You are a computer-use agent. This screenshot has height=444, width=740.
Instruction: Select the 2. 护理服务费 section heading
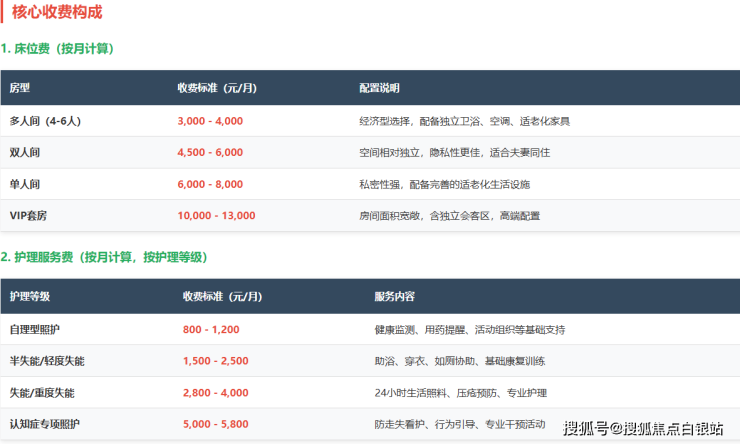104,257
